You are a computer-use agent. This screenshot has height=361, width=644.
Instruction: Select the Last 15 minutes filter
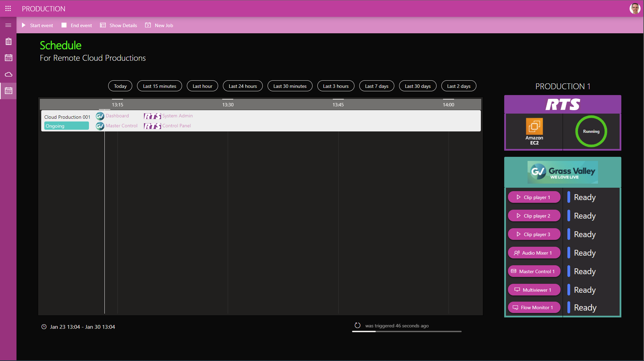(x=159, y=86)
